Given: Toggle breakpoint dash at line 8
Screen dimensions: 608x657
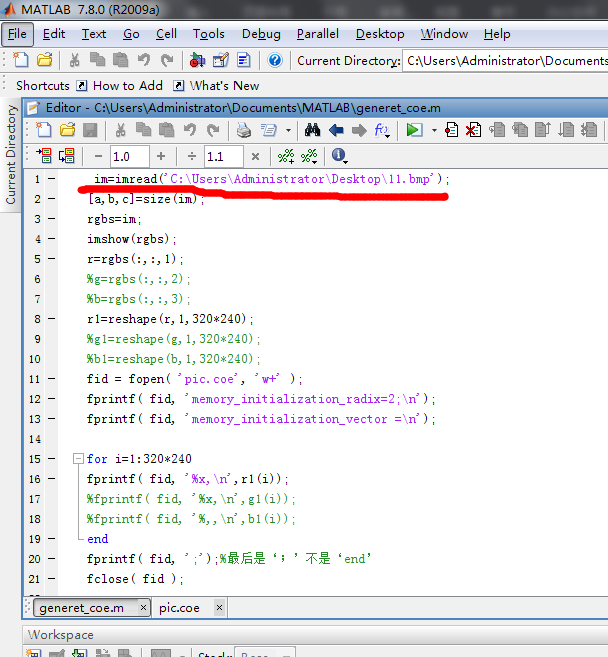Looking at the screenshot, I should click(x=51, y=319).
